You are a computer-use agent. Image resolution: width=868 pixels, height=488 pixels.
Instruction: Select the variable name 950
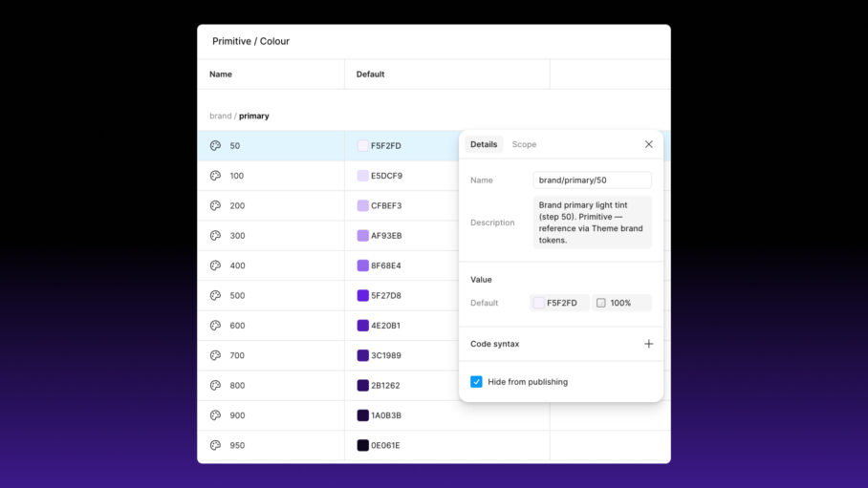237,445
